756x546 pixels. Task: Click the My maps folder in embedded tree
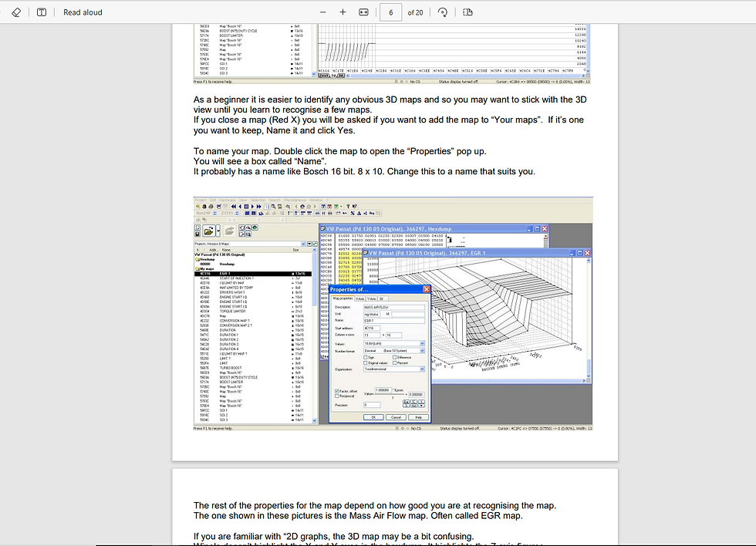pyautogui.click(x=205, y=269)
